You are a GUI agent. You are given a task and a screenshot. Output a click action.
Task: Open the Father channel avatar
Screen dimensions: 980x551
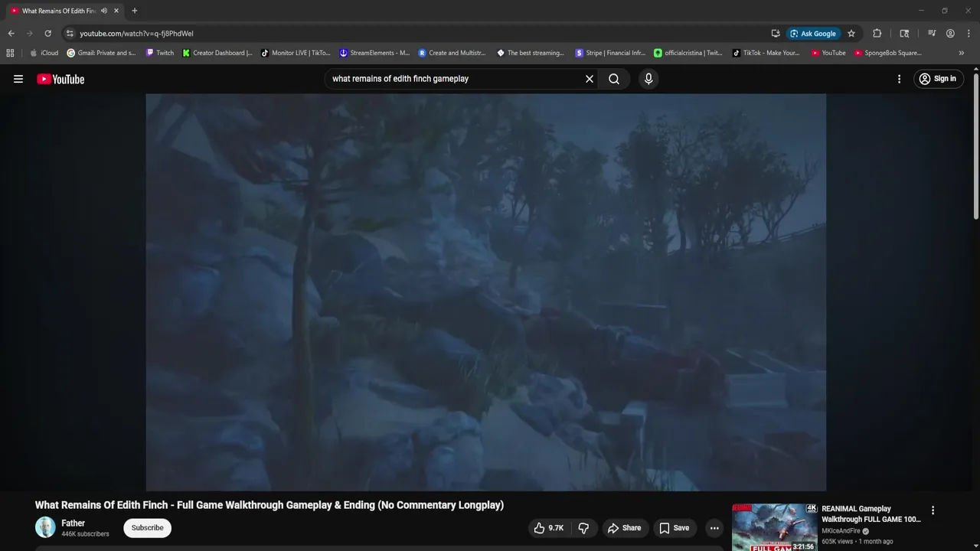click(x=45, y=527)
